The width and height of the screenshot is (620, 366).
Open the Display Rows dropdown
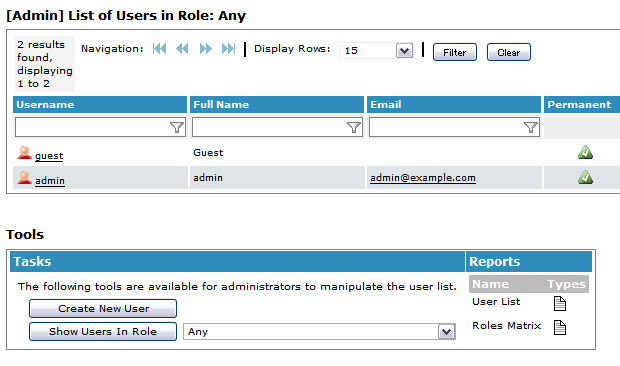[x=376, y=51]
